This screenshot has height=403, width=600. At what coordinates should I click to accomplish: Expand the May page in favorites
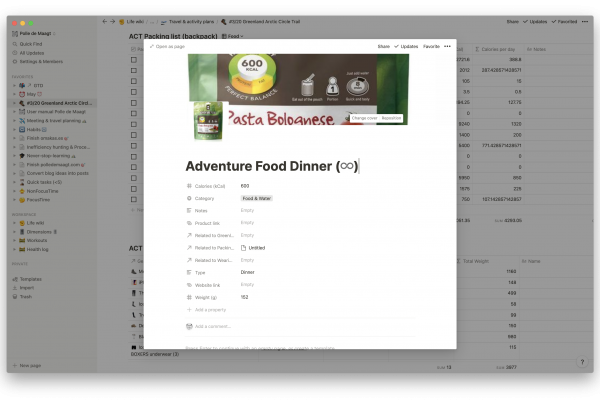[x=15, y=94]
